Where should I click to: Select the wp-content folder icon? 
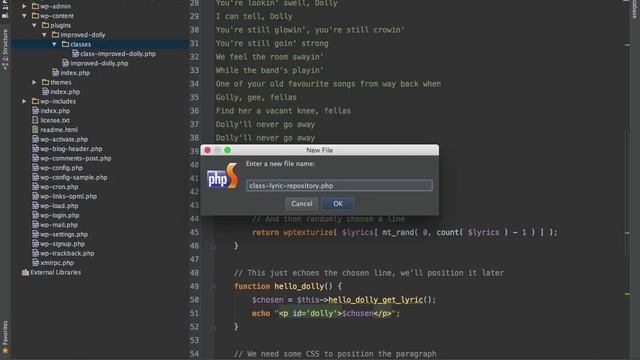[x=36, y=16]
